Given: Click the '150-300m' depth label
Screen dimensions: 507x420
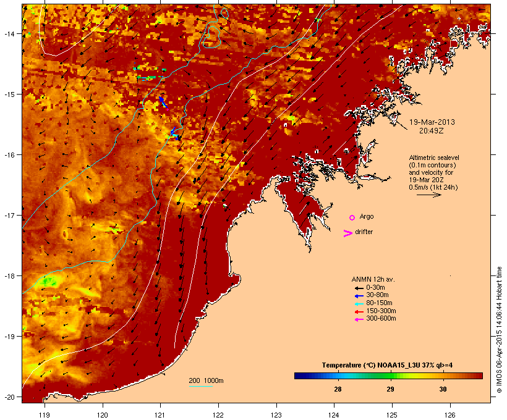Looking at the screenshot, I should tap(381, 311).
